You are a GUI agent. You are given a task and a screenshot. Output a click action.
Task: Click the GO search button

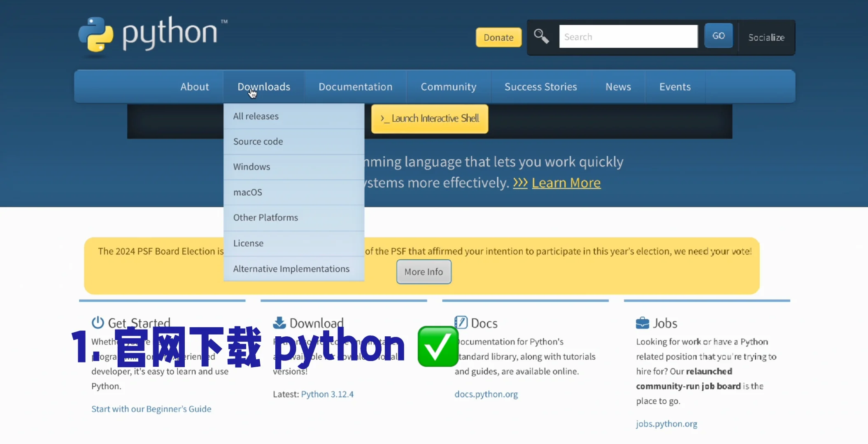click(718, 35)
